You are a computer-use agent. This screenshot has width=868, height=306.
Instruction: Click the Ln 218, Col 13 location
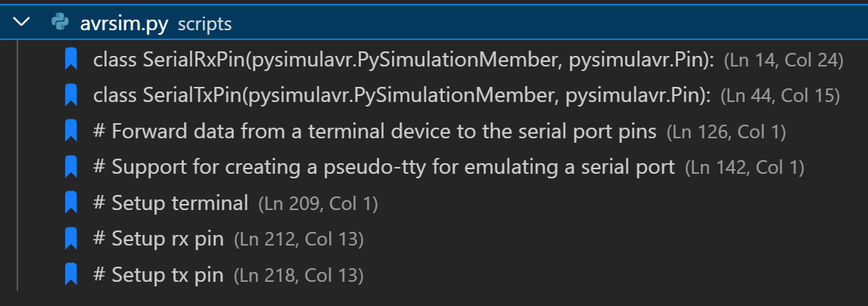298,276
